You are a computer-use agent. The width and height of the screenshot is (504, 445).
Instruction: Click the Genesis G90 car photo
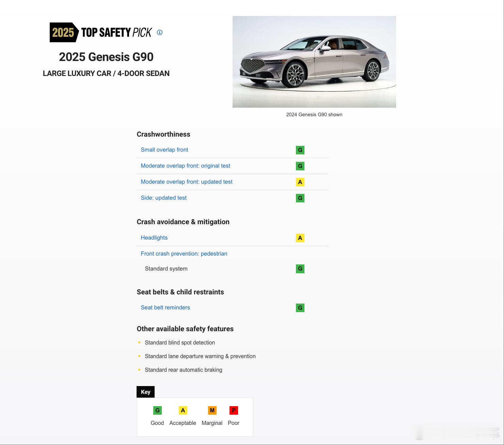coord(314,62)
